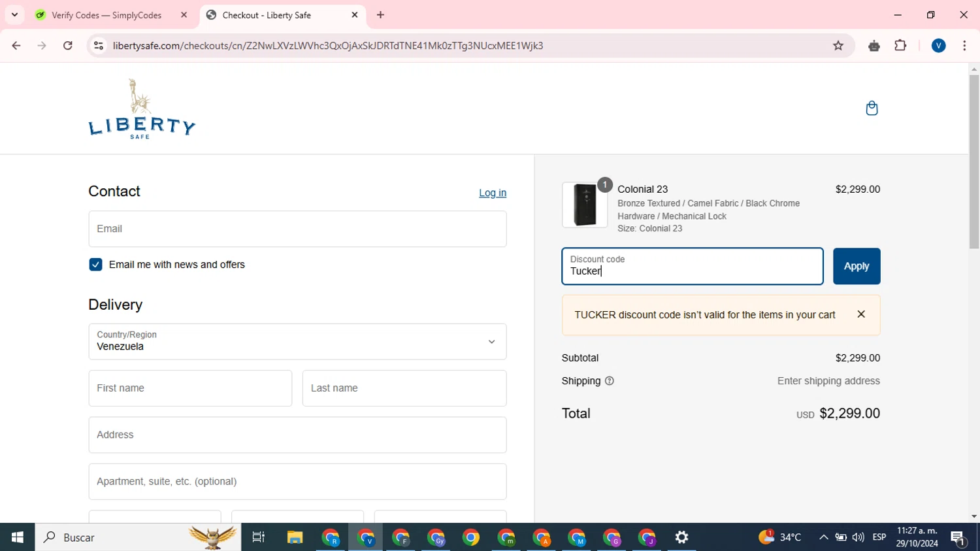980x551 pixels.
Task: Click the ESP language indicator
Action: pyautogui.click(x=879, y=537)
